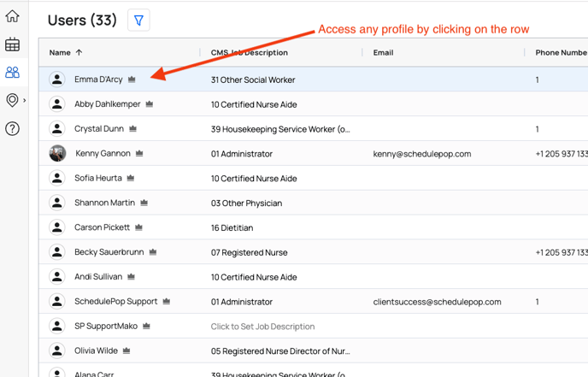Open the location pin sidebar icon
Screen dimensions: 588x377
tap(12, 100)
